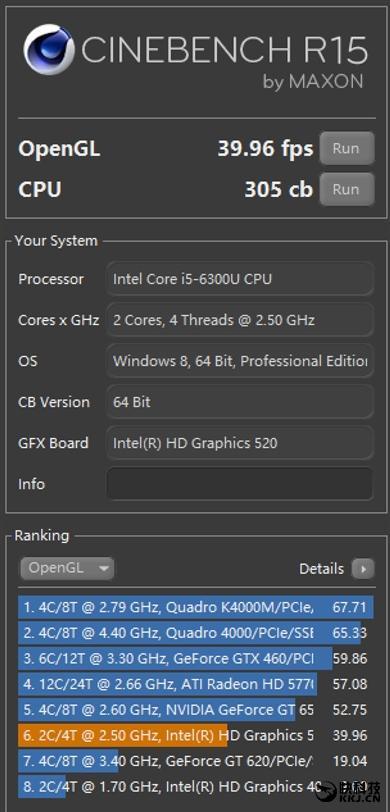Screen dimensions: 390x812
Task: Select ranking entry 5 NVIDIA GeForce GT
Action: pos(196,710)
